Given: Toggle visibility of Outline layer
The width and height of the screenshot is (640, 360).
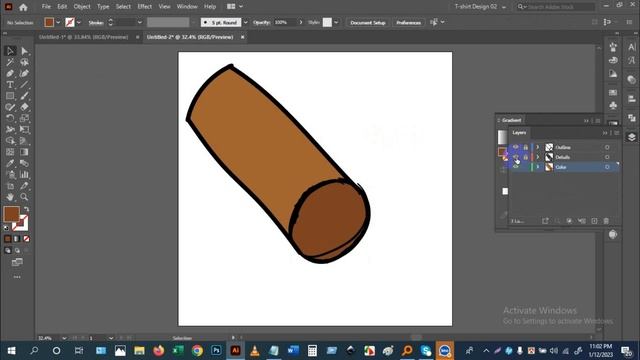Looking at the screenshot, I should click(516, 147).
